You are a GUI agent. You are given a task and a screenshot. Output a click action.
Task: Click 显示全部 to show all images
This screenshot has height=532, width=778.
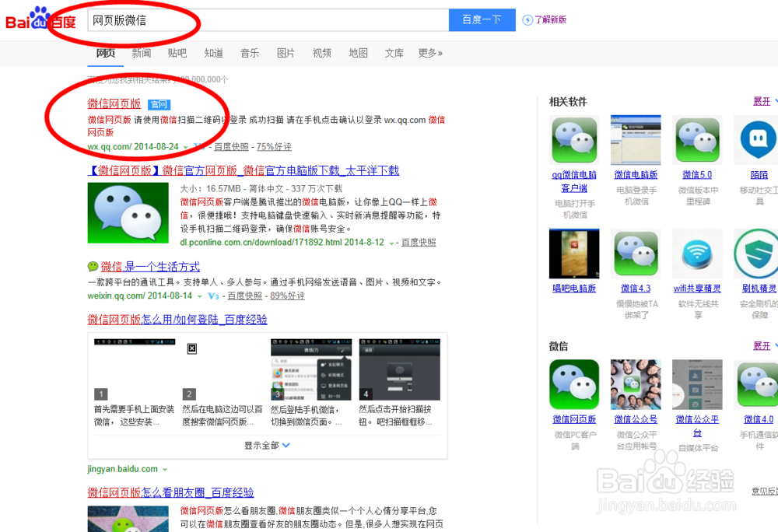262,446
